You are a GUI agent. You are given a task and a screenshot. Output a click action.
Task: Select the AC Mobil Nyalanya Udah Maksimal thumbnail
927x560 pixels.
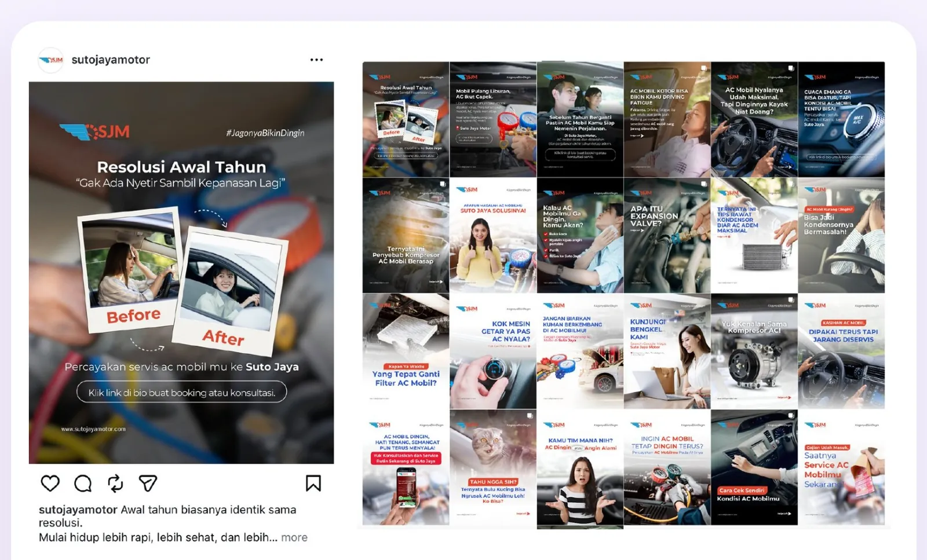point(754,119)
